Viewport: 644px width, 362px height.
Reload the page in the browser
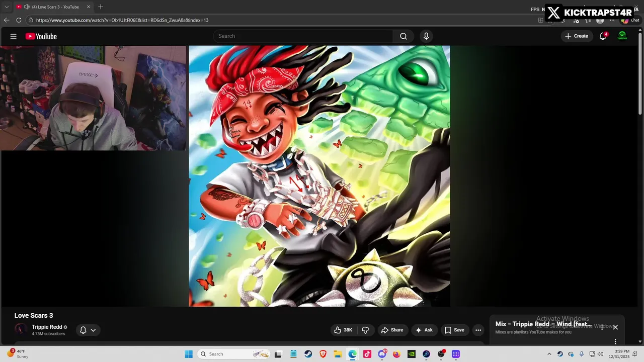[x=19, y=20]
